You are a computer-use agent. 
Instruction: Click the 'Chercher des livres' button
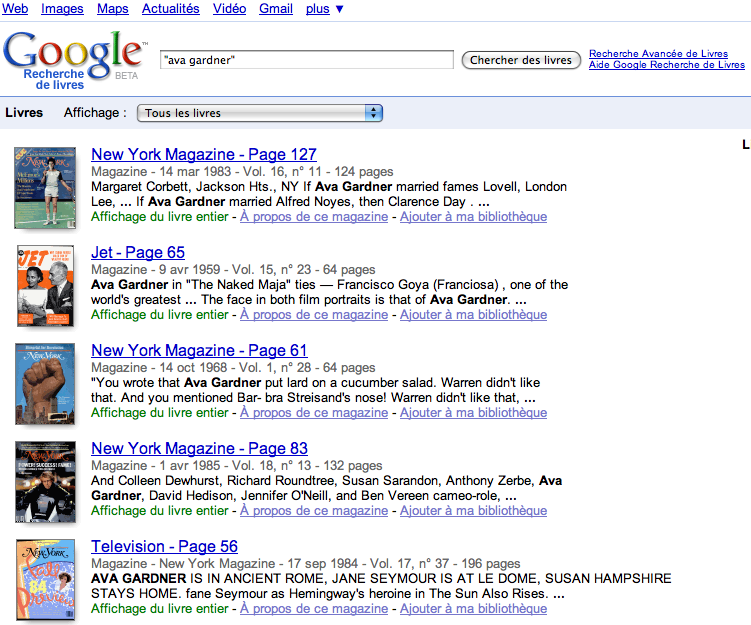tap(521, 60)
